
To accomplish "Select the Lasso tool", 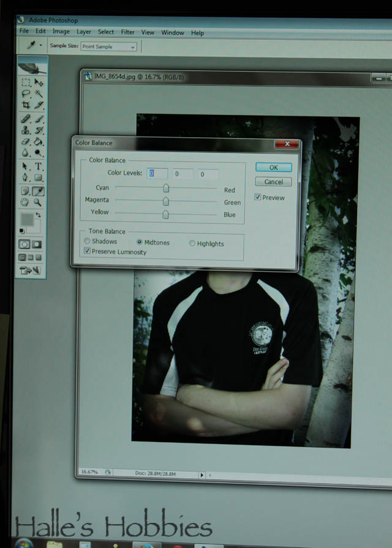I will 25,94.
